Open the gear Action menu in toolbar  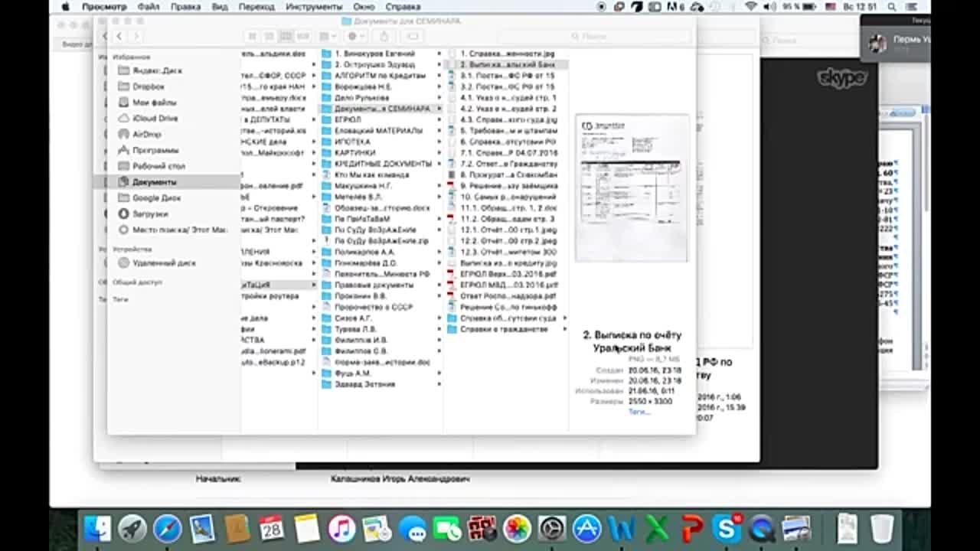click(x=355, y=36)
